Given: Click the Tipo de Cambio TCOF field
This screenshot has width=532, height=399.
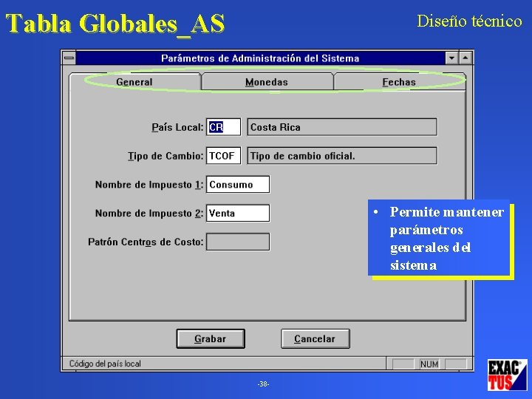Looking at the screenshot, I should tap(223, 156).
